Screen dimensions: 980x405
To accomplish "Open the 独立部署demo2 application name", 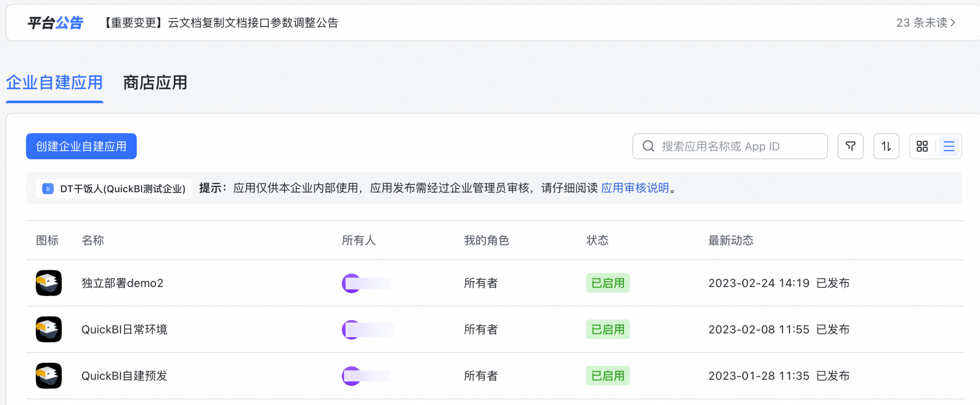I will click(122, 283).
